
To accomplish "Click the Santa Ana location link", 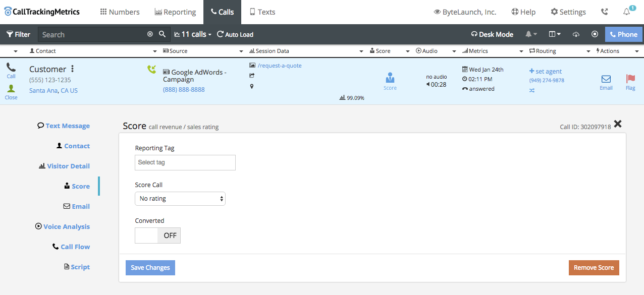I will click(43, 91).
